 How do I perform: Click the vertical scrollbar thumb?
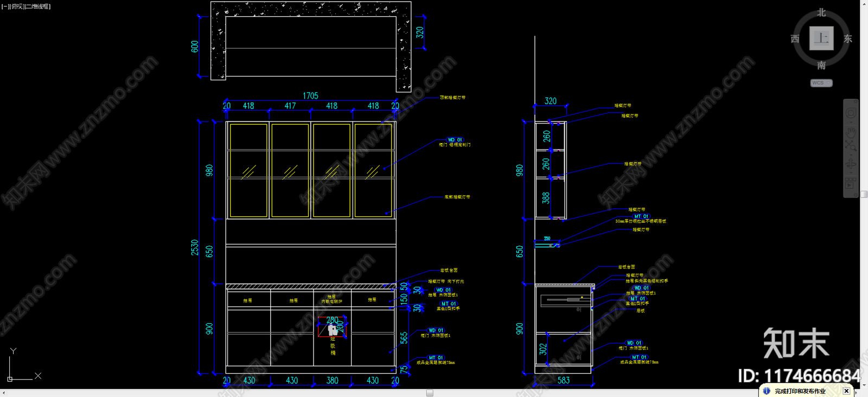(864, 194)
